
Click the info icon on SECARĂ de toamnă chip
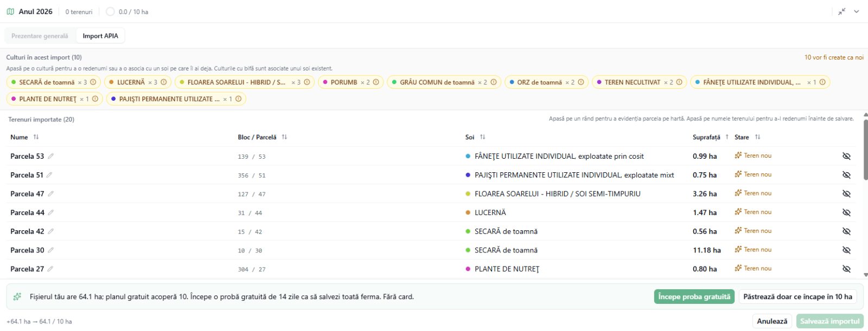click(x=93, y=82)
